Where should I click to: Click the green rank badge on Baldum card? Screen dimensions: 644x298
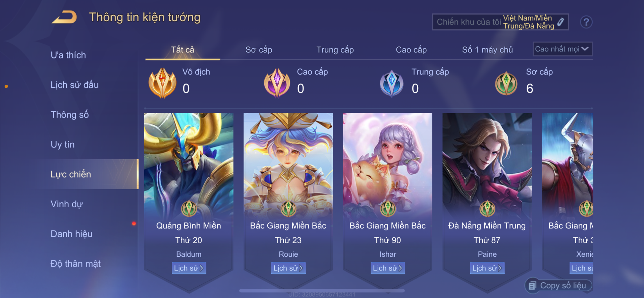pos(189,209)
